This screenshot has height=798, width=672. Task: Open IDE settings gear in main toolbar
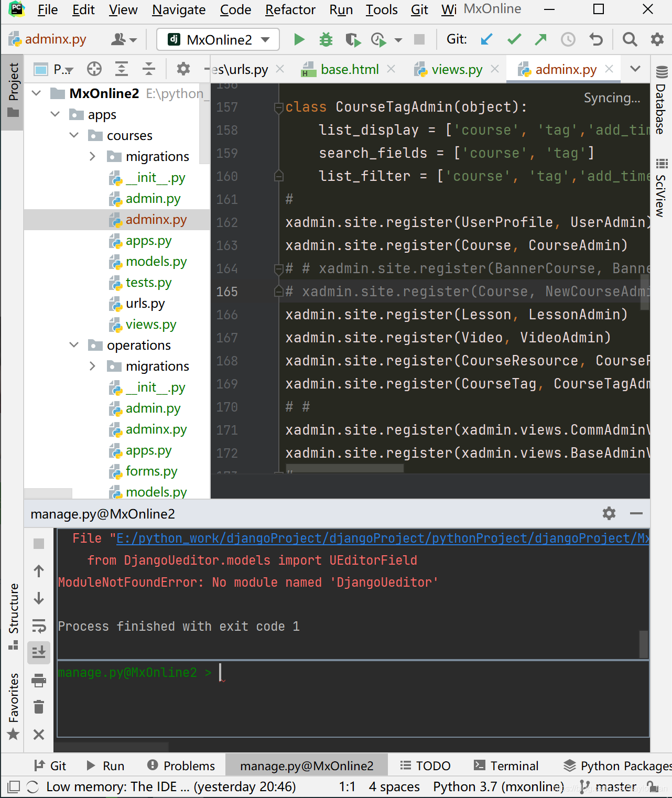(x=657, y=39)
